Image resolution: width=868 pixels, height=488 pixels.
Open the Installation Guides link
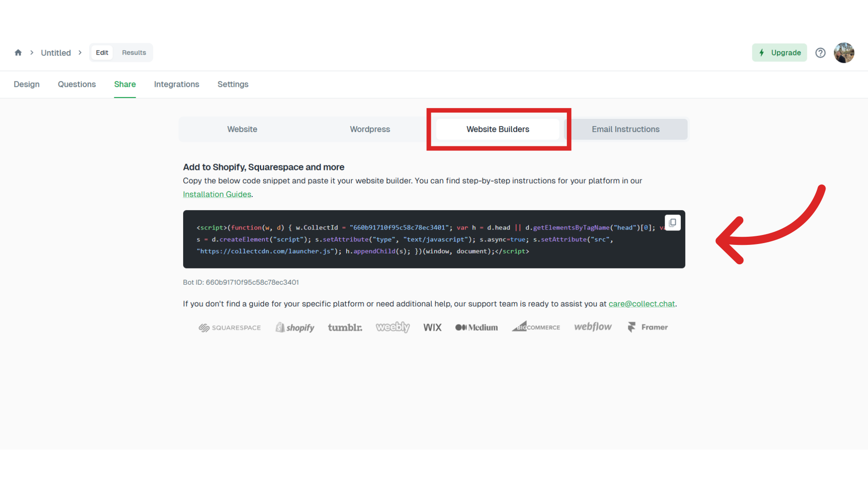(217, 194)
